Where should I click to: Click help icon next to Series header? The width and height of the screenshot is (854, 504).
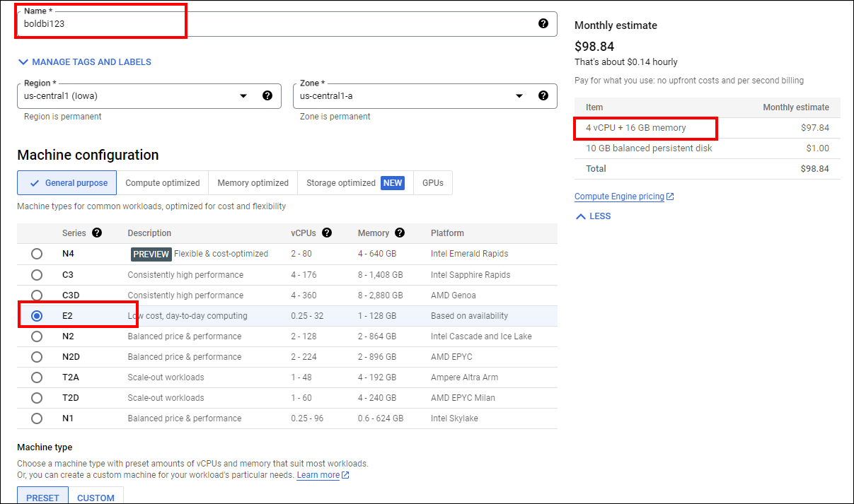(97, 233)
